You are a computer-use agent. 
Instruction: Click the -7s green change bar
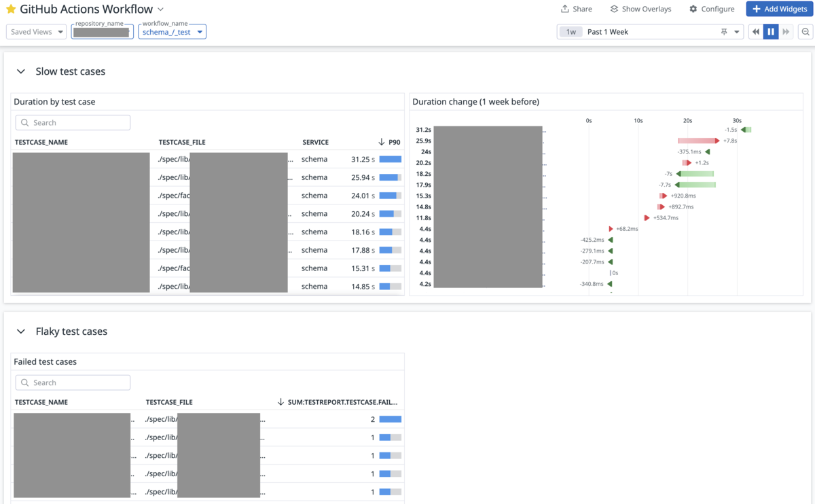695,174
